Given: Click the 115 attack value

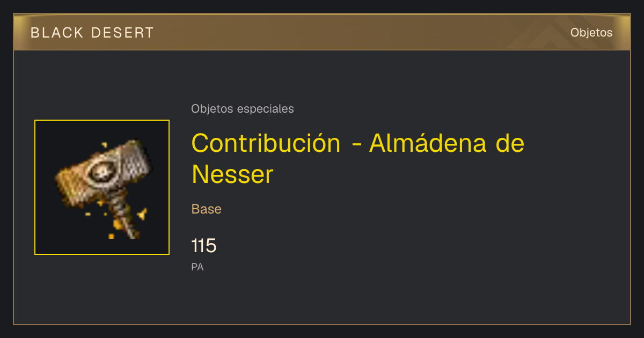Looking at the screenshot, I should pyautogui.click(x=204, y=246).
